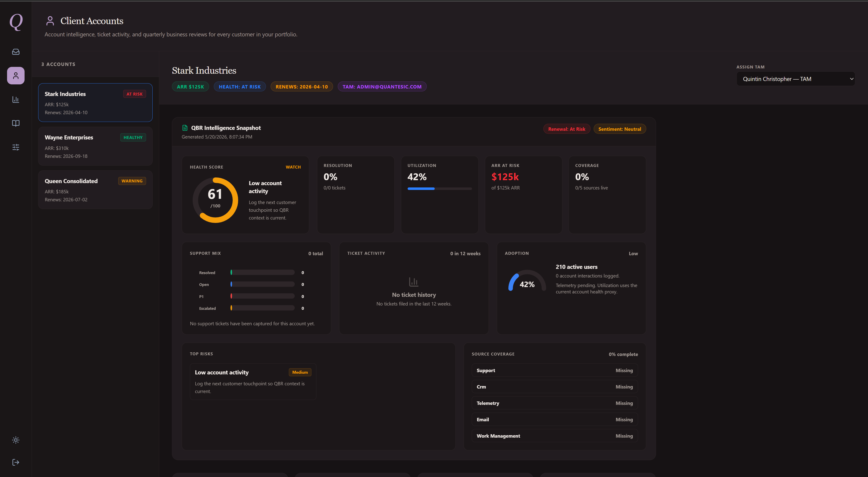Click the person icon beside Client Accounts title
This screenshot has width=868, height=477.
50,21
